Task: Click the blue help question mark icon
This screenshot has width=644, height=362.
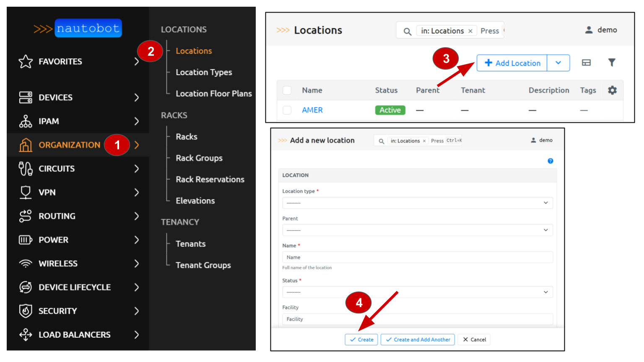Action: pos(550,161)
